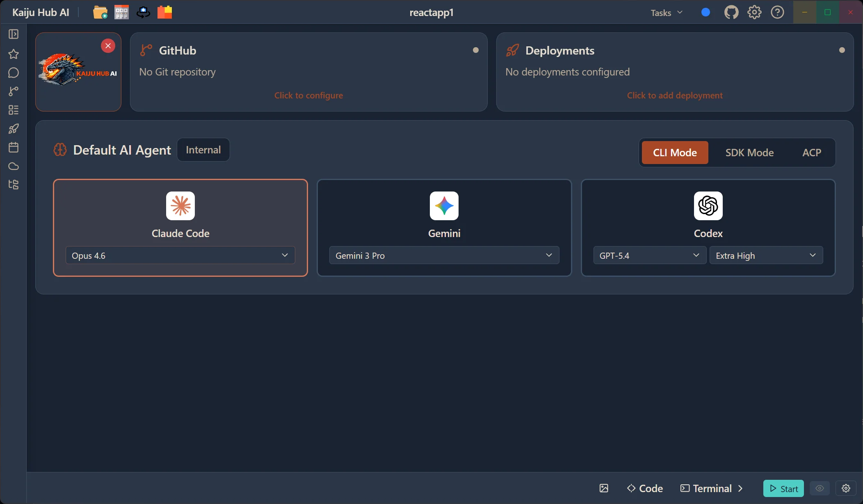Click the Start button
Screen dimensions: 863x504
click(783, 488)
